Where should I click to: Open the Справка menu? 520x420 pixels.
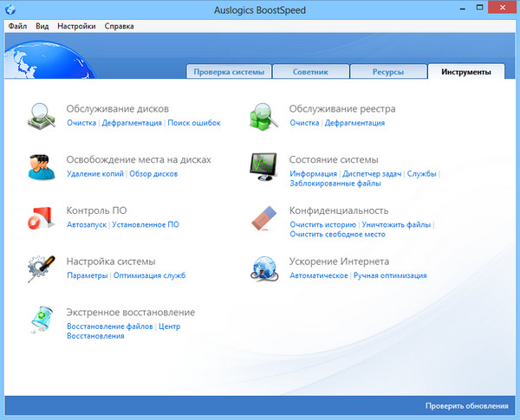tap(119, 26)
